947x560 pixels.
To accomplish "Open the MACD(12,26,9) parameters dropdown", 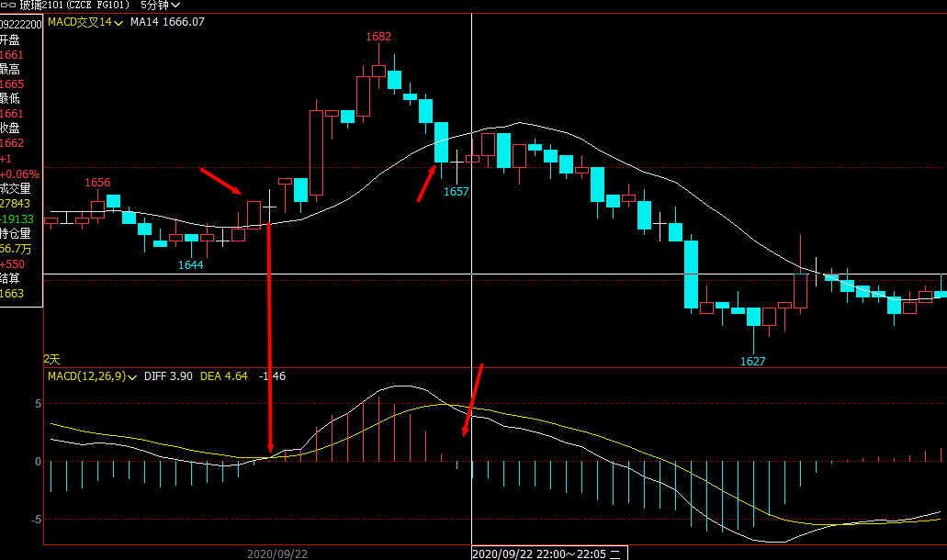I will (133, 376).
